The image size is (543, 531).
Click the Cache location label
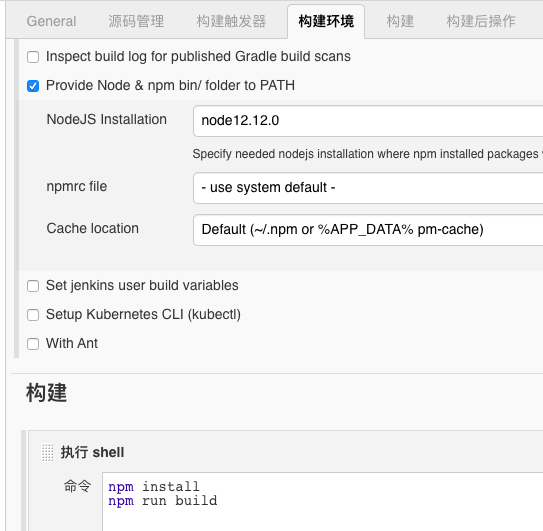92,228
